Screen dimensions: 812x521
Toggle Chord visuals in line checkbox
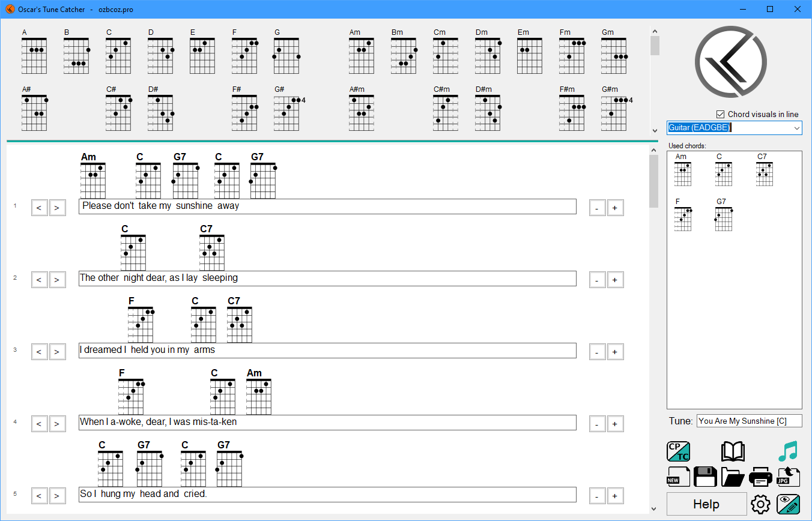(721, 114)
